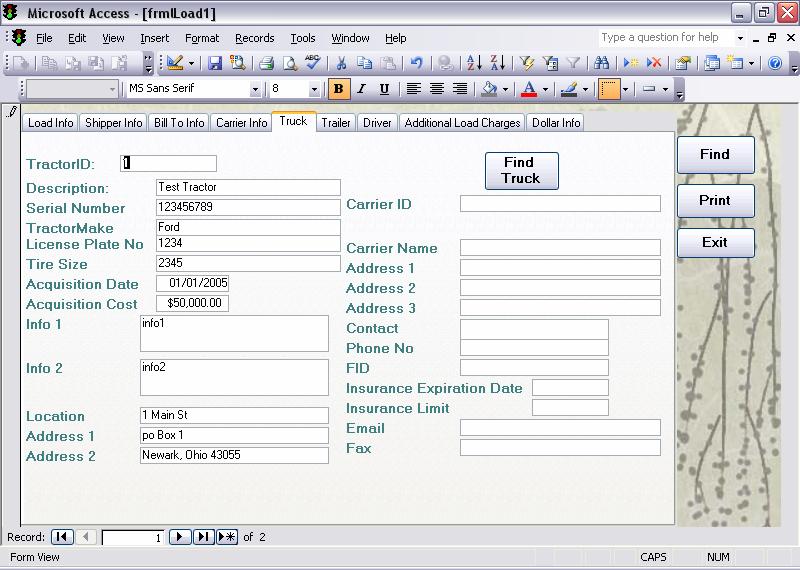
Task: Click the Fill/Back Color paint bucket
Action: click(x=489, y=89)
